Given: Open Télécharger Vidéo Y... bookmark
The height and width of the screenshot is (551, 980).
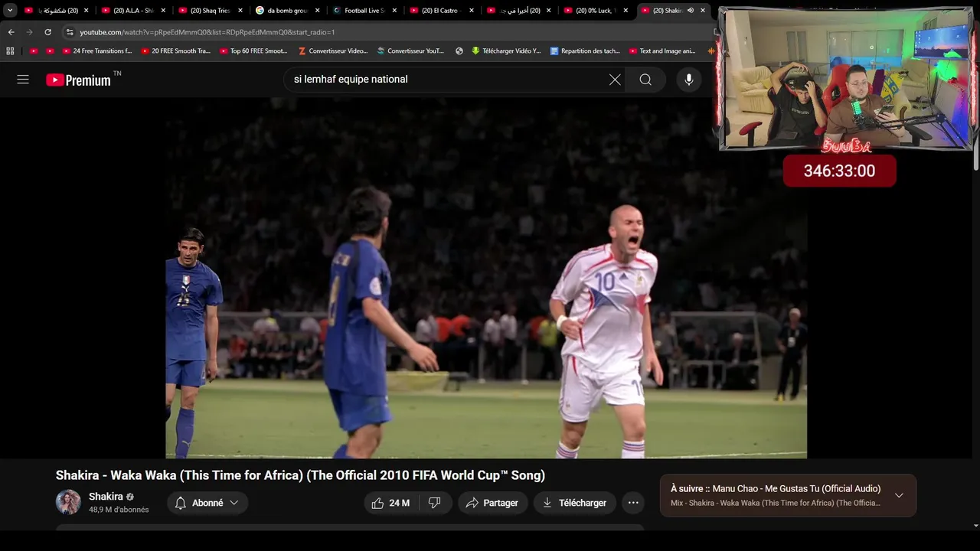Looking at the screenshot, I should point(506,51).
